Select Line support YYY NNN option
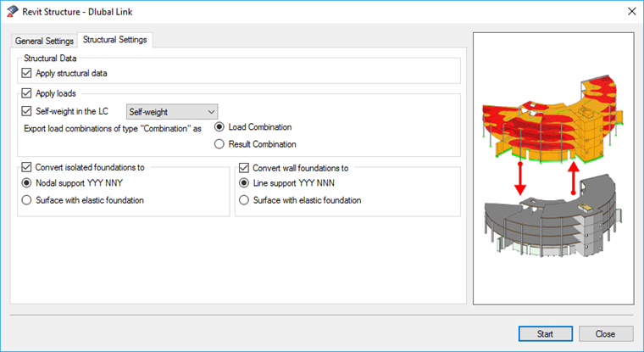644x352 pixels. [x=245, y=183]
